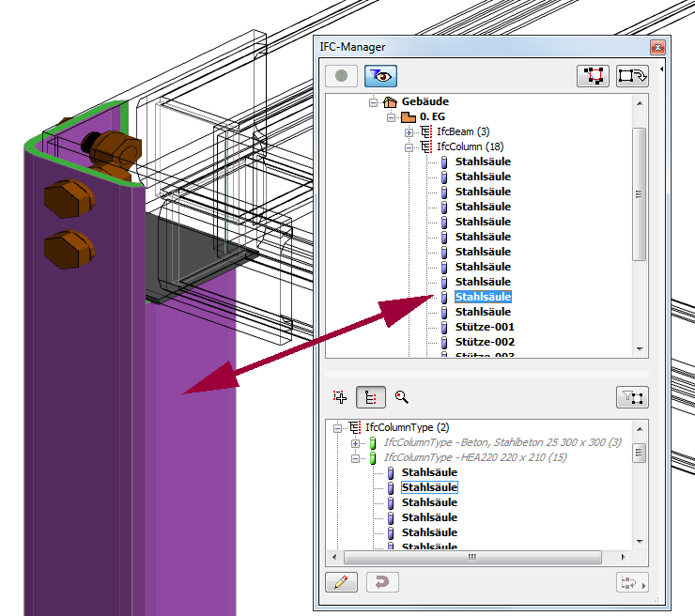The width and height of the screenshot is (695, 616).
Task: Click the IfcColumnType tree icon
Action: click(x=355, y=427)
